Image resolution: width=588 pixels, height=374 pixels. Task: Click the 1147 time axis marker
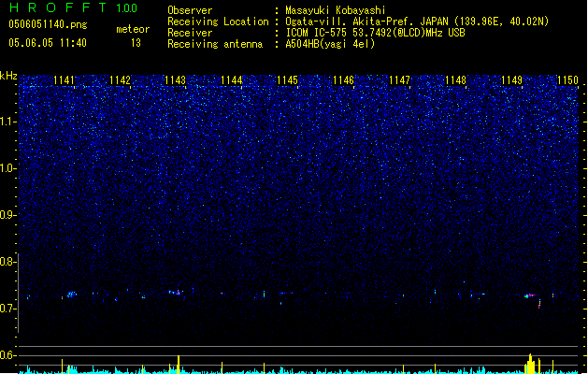coord(399,80)
